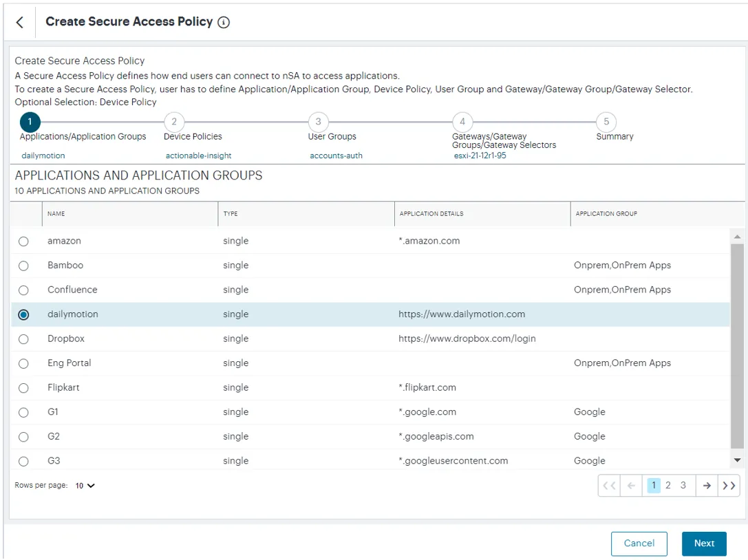
Task: Select the Flipkart radio button
Action: point(23,388)
